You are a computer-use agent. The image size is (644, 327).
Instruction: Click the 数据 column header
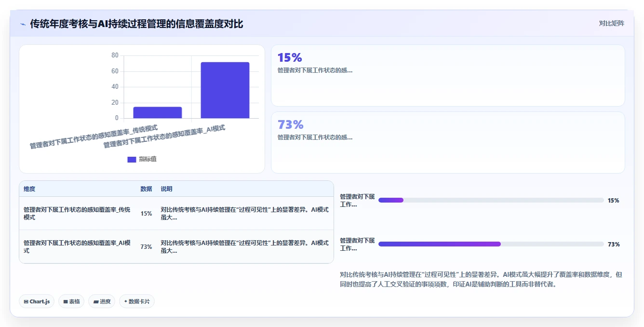tap(146, 189)
